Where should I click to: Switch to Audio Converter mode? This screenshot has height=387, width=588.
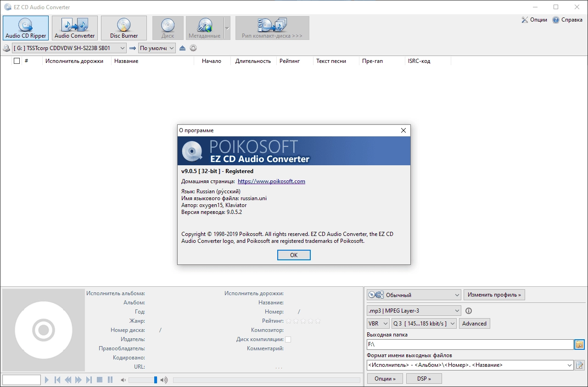click(75, 28)
